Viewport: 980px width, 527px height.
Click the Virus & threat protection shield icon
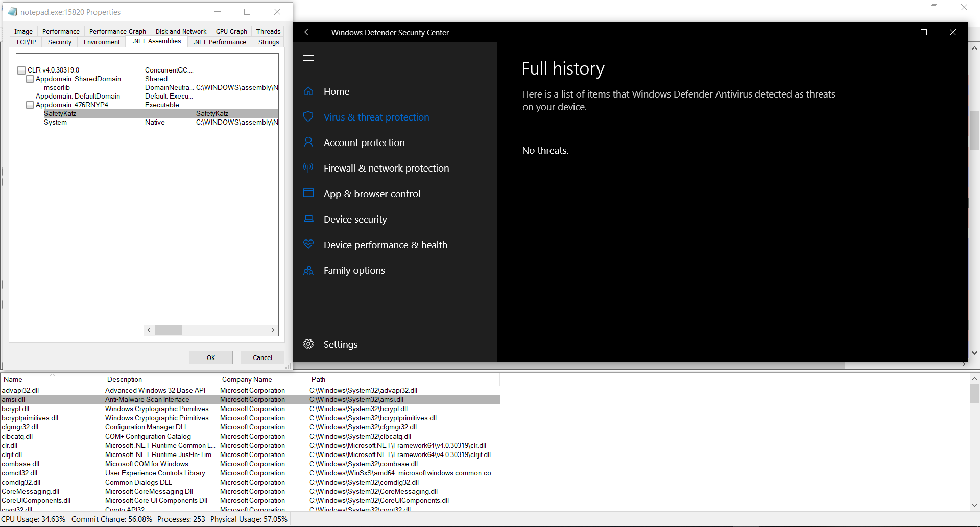pyautogui.click(x=308, y=117)
